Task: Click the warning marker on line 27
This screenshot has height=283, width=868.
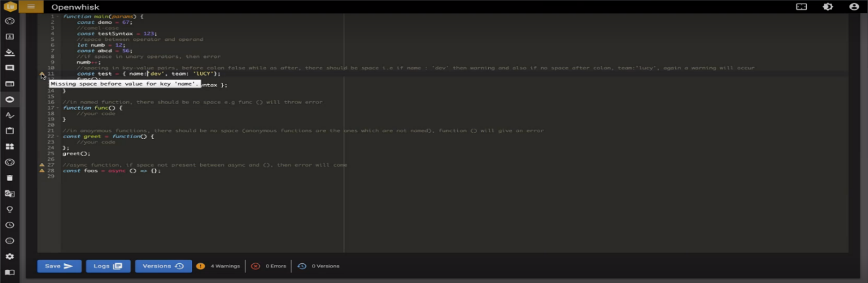Action: click(42, 165)
